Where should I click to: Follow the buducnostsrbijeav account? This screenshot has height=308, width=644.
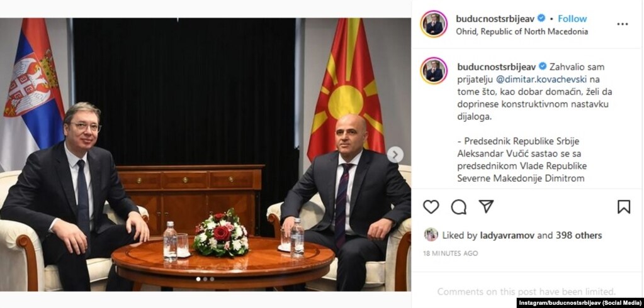tap(572, 18)
